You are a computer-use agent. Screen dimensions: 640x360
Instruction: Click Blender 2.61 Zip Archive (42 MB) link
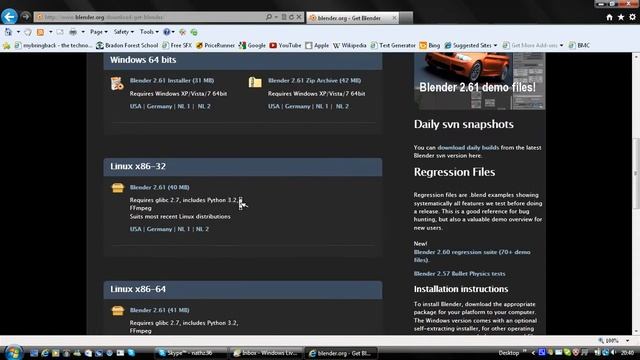(314, 80)
